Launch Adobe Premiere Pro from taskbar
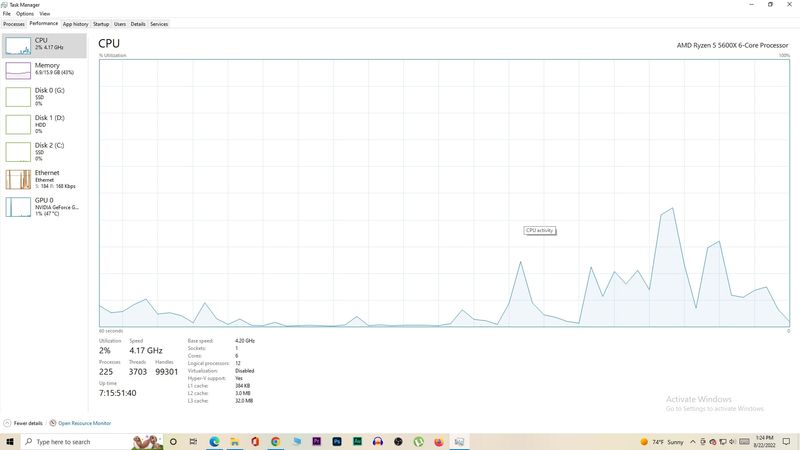 tap(317, 442)
